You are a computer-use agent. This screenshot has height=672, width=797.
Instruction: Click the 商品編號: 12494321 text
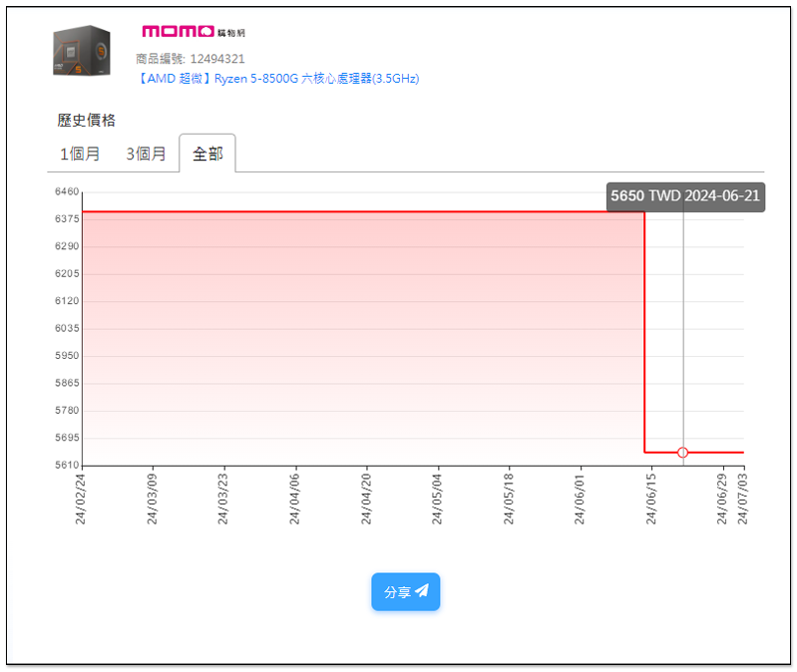pyautogui.click(x=191, y=59)
